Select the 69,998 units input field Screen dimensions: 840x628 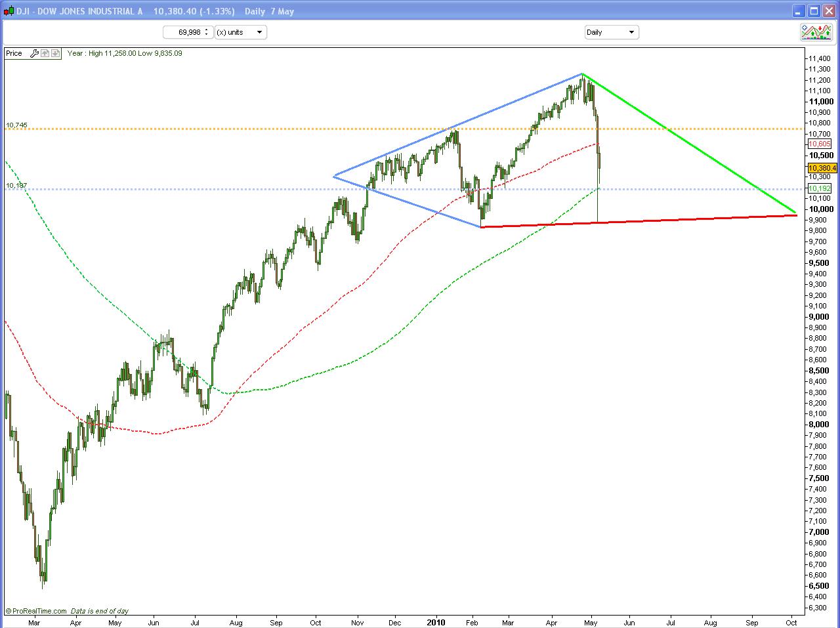[186, 31]
